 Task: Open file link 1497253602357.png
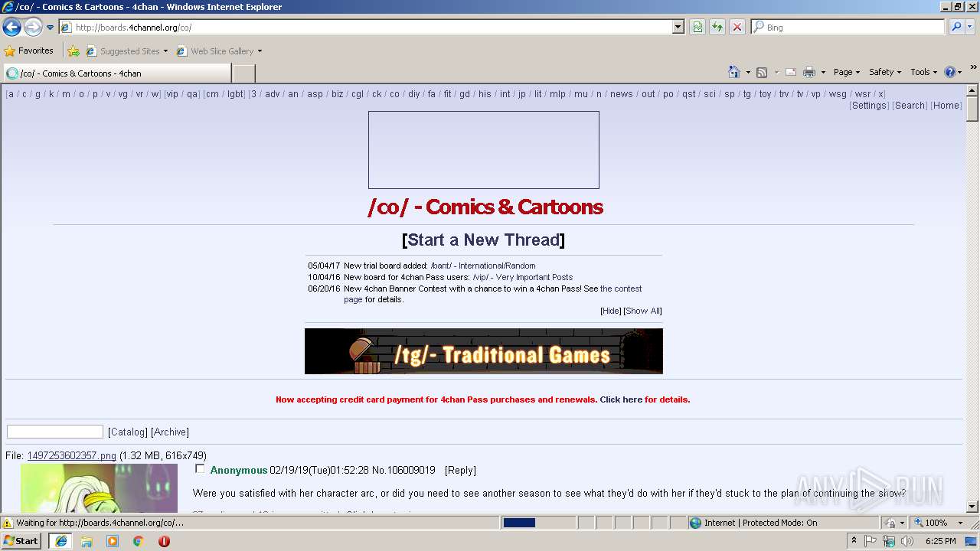click(x=71, y=455)
